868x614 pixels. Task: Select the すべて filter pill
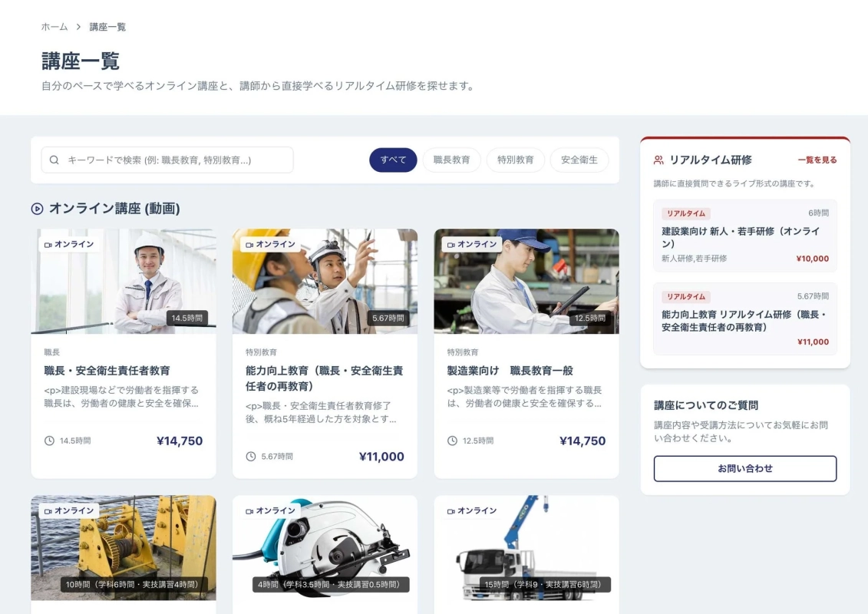(393, 160)
